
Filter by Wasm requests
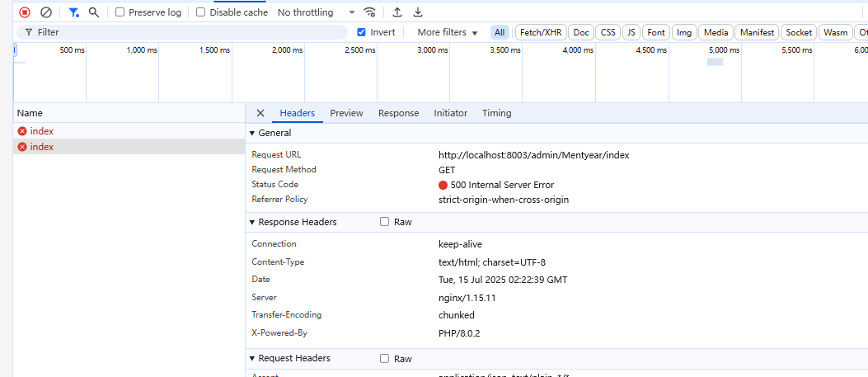835,33
